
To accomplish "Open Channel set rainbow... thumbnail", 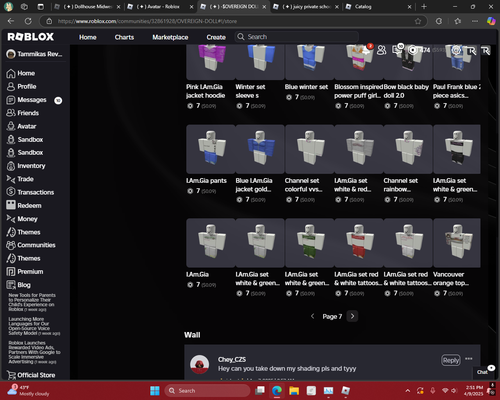I will tap(408, 149).
